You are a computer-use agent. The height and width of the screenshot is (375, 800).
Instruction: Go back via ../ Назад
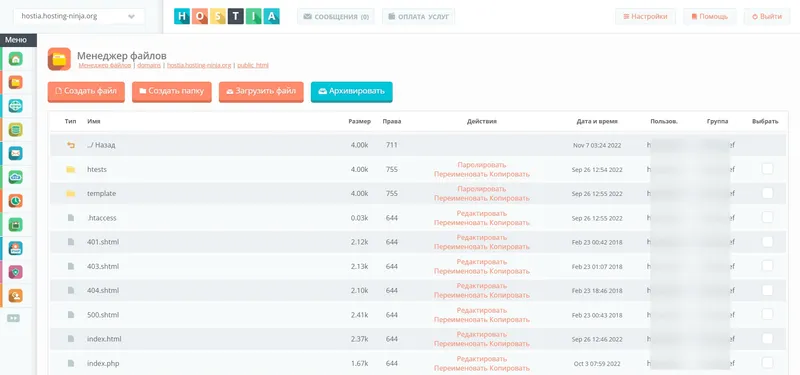pos(101,145)
